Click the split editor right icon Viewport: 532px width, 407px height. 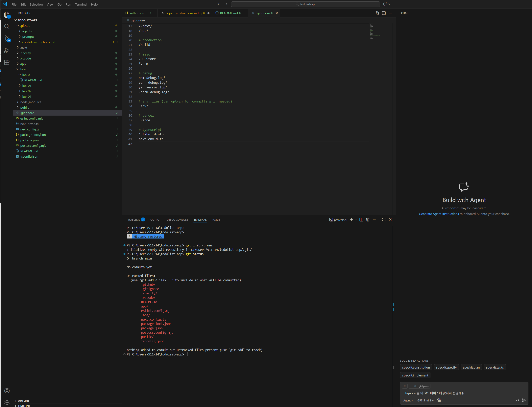(384, 13)
